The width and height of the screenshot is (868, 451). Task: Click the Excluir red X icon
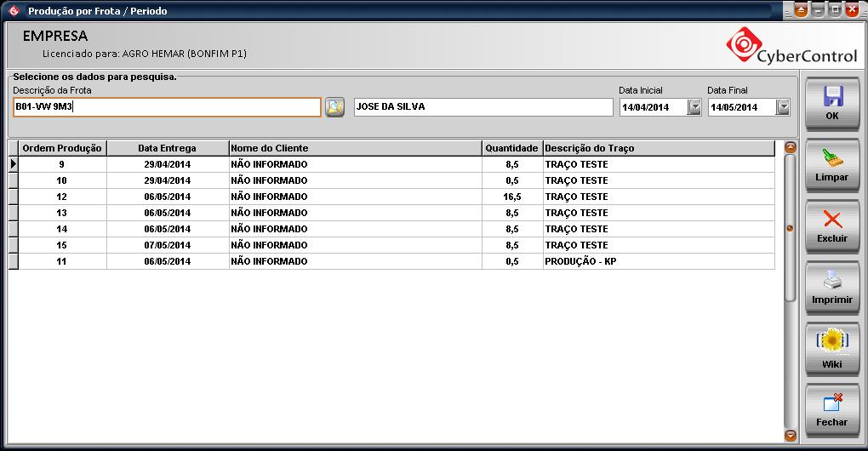pyautogui.click(x=831, y=220)
